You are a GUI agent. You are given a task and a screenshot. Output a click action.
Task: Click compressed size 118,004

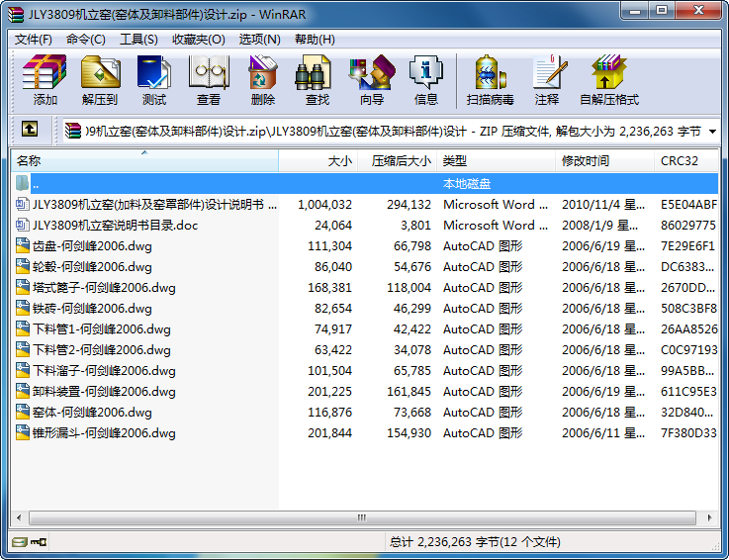[x=410, y=288]
